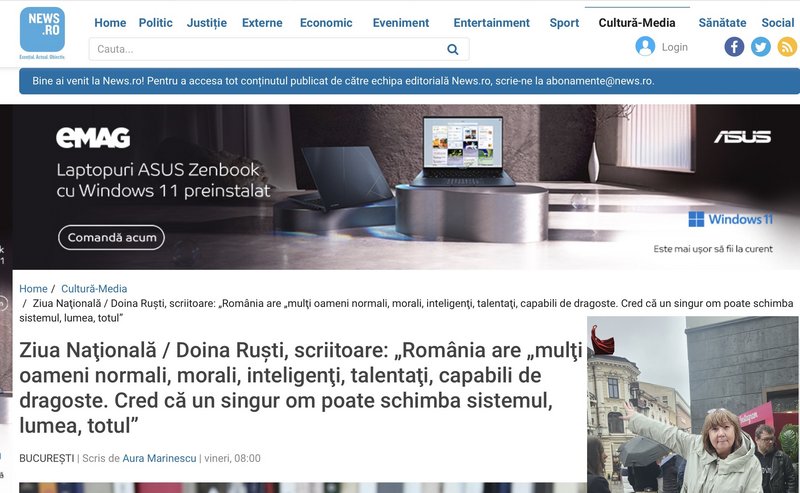Click the Bine ai venit subscription notice

(409, 81)
